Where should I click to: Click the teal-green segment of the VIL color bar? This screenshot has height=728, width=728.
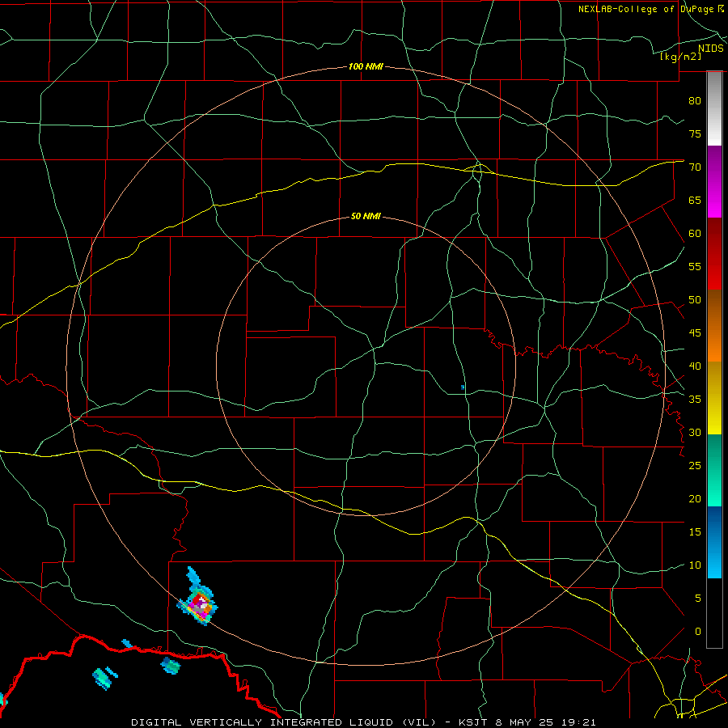click(x=714, y=470)
